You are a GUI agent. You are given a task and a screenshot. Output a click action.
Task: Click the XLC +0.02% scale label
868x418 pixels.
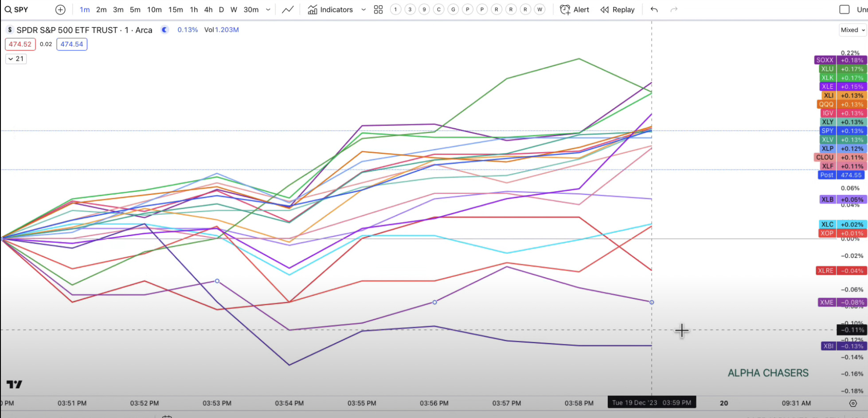coord(843,224)
